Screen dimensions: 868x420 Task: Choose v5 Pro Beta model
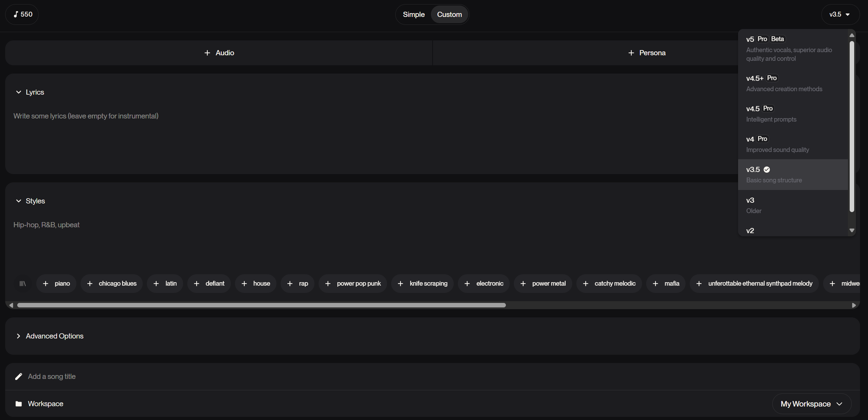point(791,48)
